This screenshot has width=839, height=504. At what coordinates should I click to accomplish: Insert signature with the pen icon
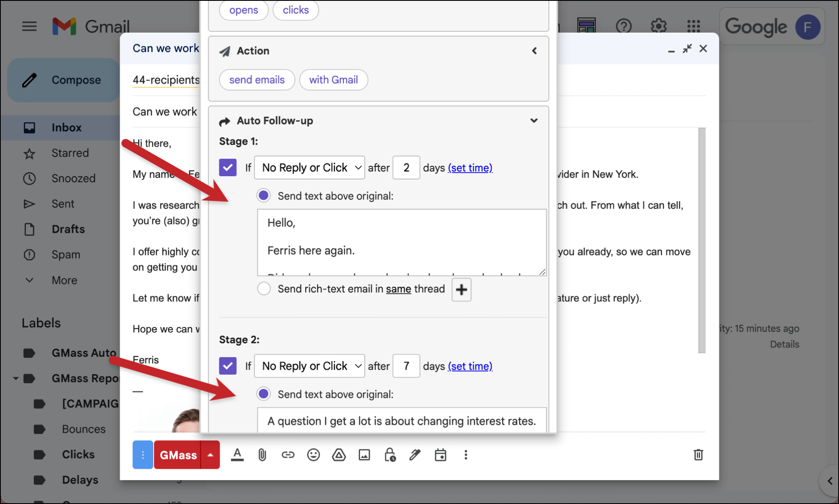coord(415,455)
